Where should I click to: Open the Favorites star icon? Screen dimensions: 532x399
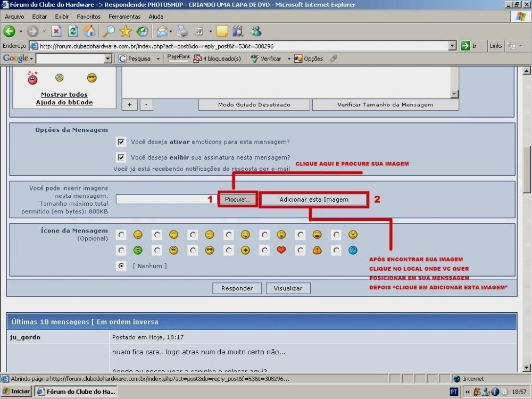(126, 31)
